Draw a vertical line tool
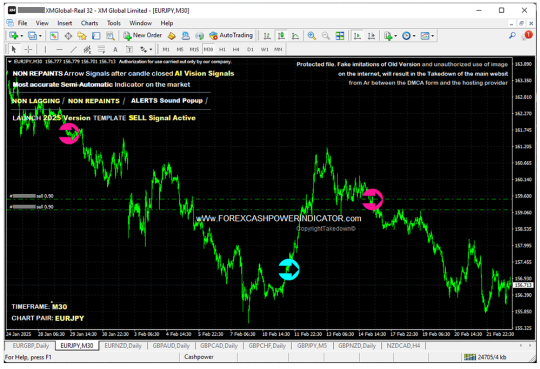This screenshot has height=369, width=540. (45, 50)
